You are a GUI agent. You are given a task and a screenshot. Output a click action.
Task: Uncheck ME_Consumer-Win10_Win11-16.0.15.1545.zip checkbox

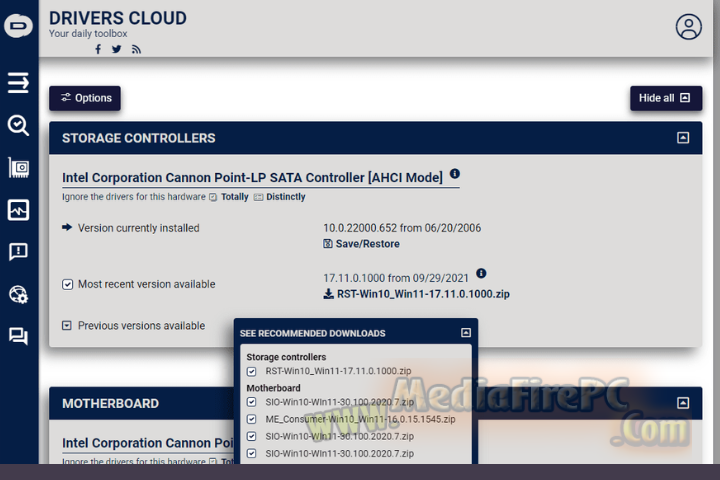251,419
